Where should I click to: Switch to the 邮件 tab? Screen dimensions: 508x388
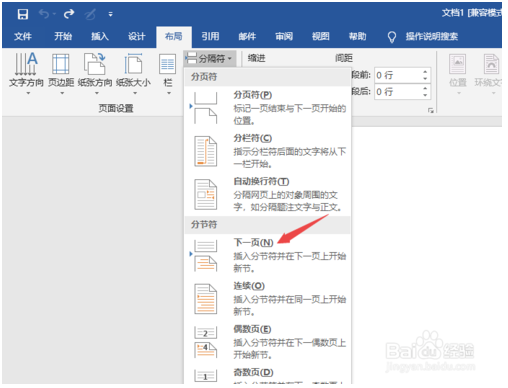247,36
